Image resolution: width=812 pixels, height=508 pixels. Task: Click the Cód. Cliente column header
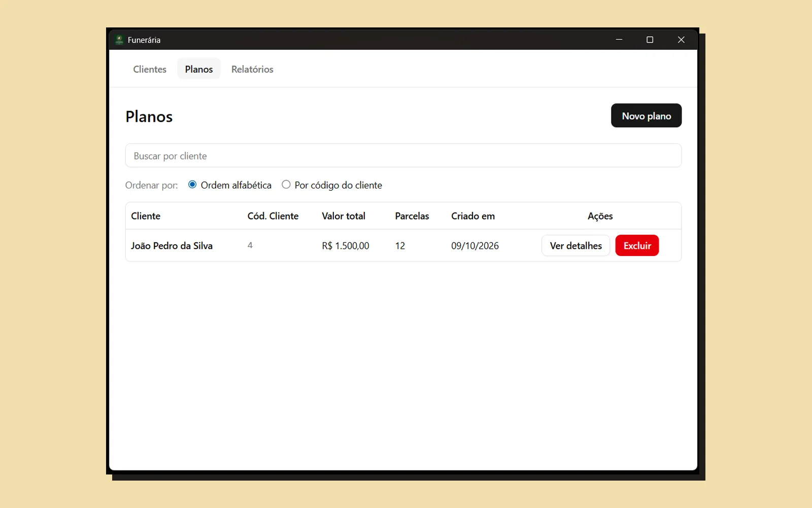pyautogui.click(x=273, y=216)
